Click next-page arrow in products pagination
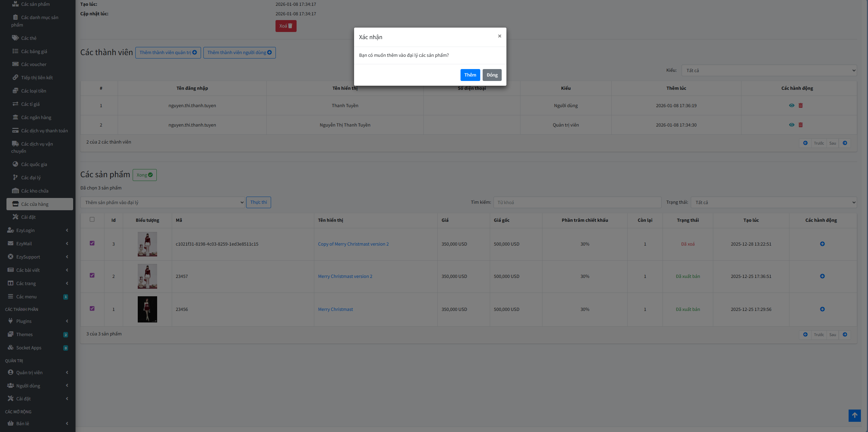The image size is (868, 432). click(x=845, y=335)
